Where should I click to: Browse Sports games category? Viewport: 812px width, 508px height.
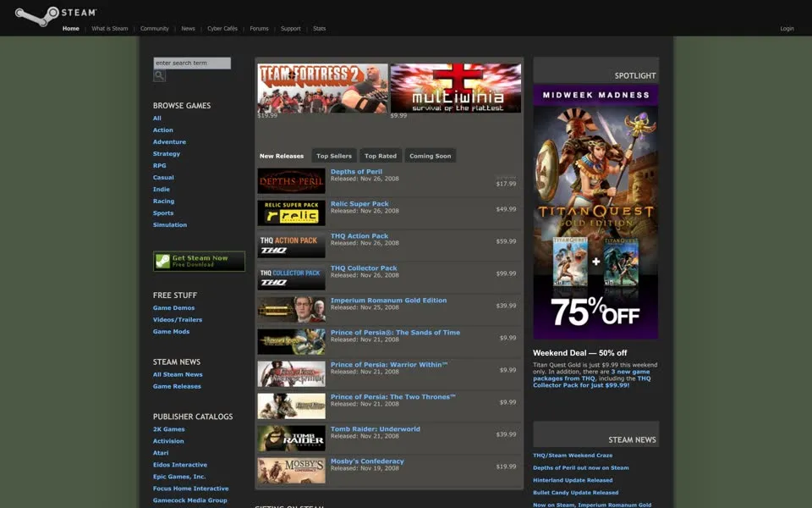click(x=163, y=213)
